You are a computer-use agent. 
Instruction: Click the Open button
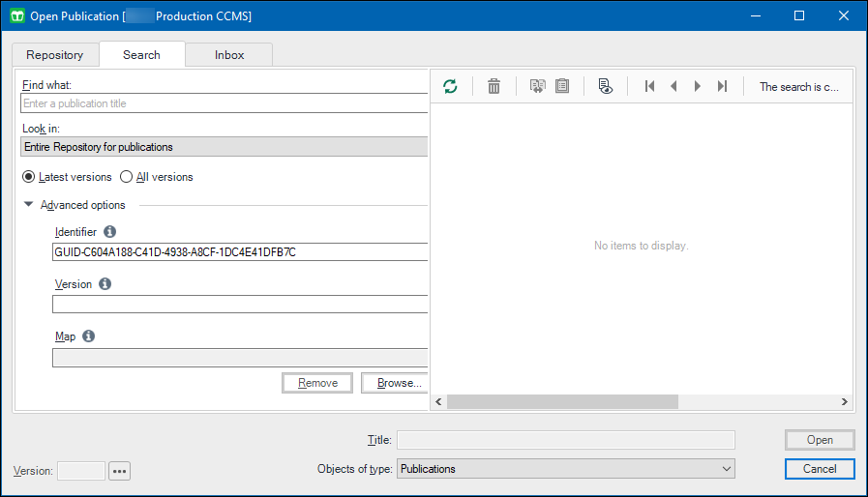click(x=820, y=440)
